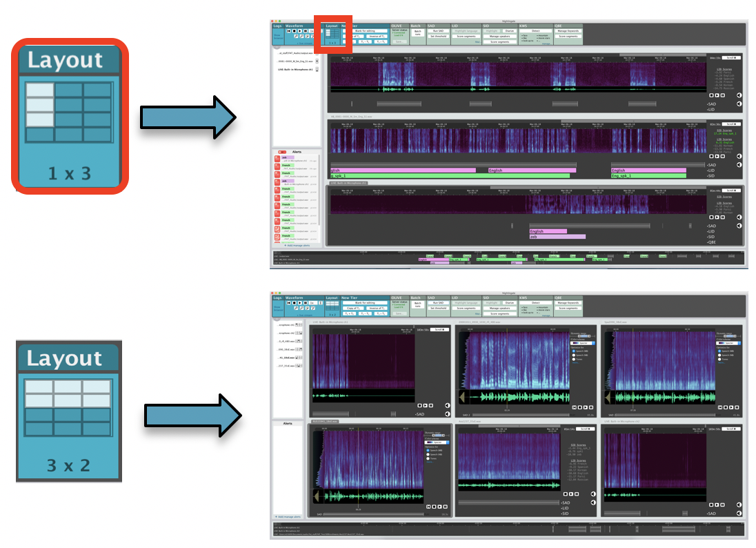Open the Color scheme dropdown in the bottom-left panel

(x=436, y=441)
